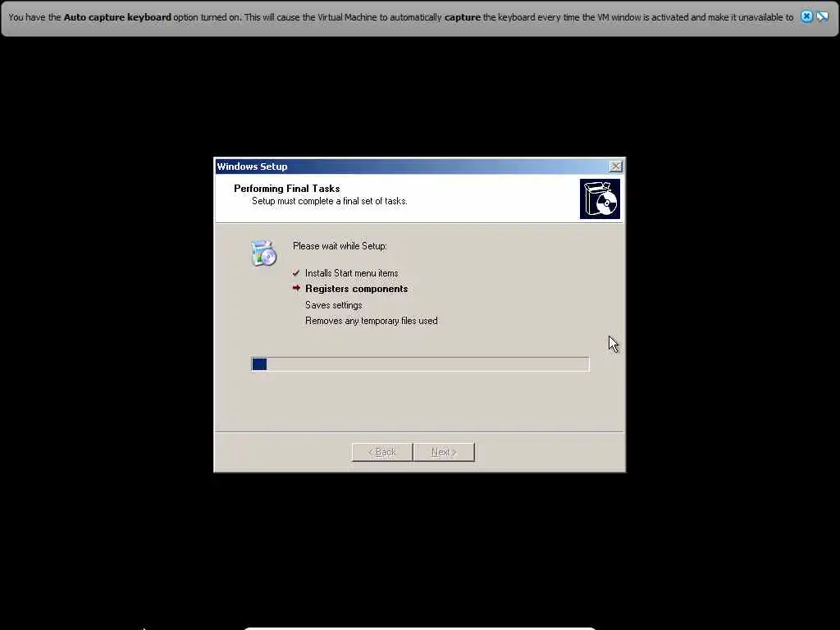This screenshot has height=630, width=840.
Task: Select the 'Registers components' step text
Action: [x=356, y=289]
